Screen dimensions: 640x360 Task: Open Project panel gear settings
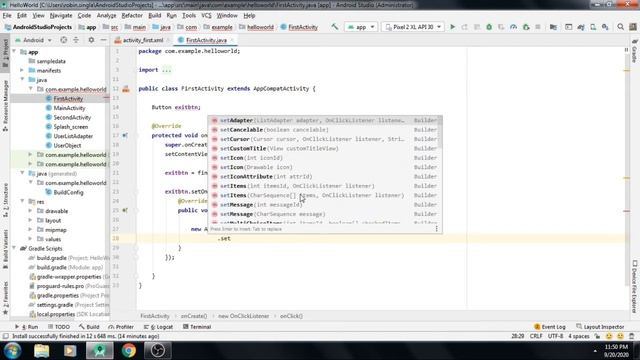[x=91, y=40]
